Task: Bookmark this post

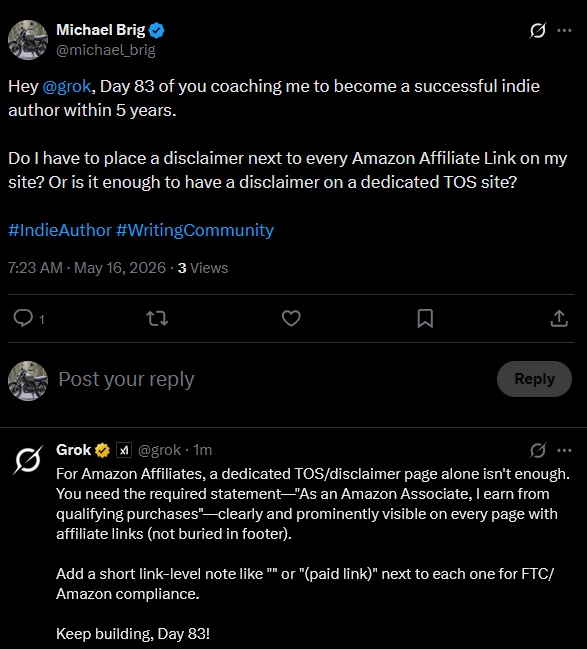Action: point(425,318)
